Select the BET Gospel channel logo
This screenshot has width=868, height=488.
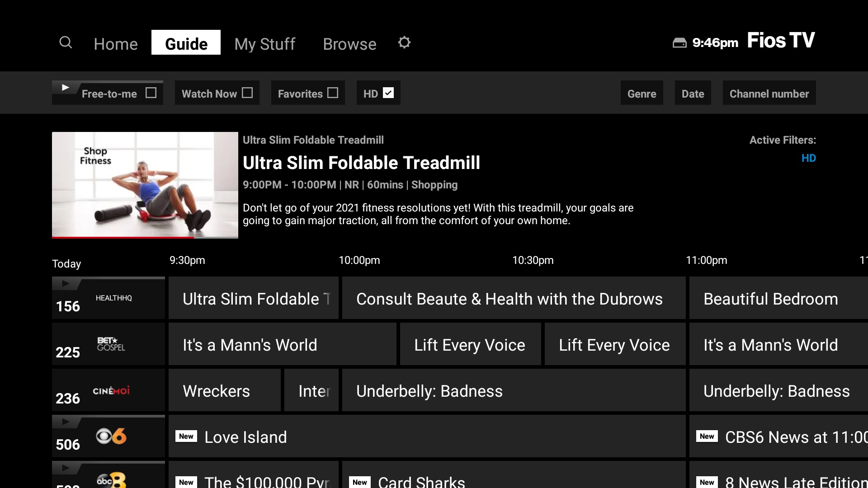[111, 344]
